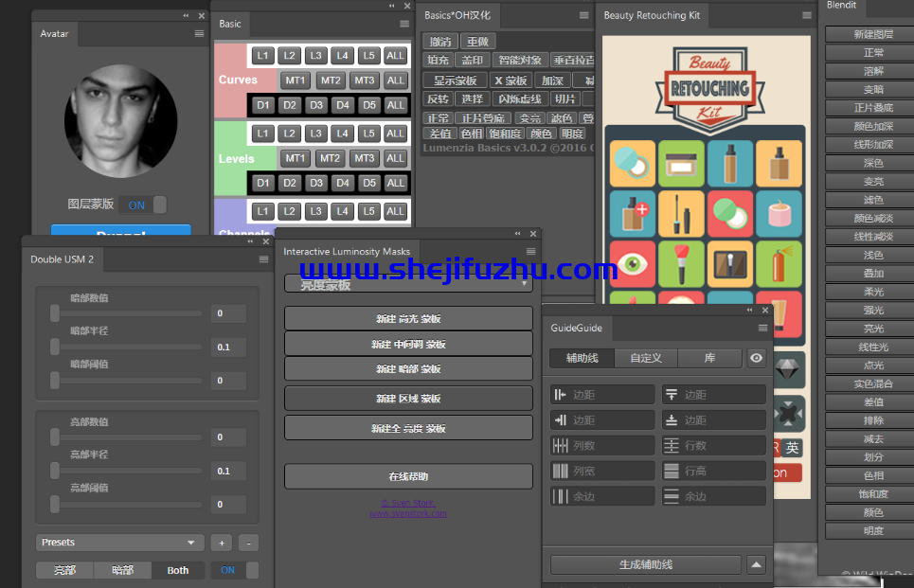914x588 pixels.
Task: Select the mascara icon in Beauty Retouching Kit
Action: 681,214
